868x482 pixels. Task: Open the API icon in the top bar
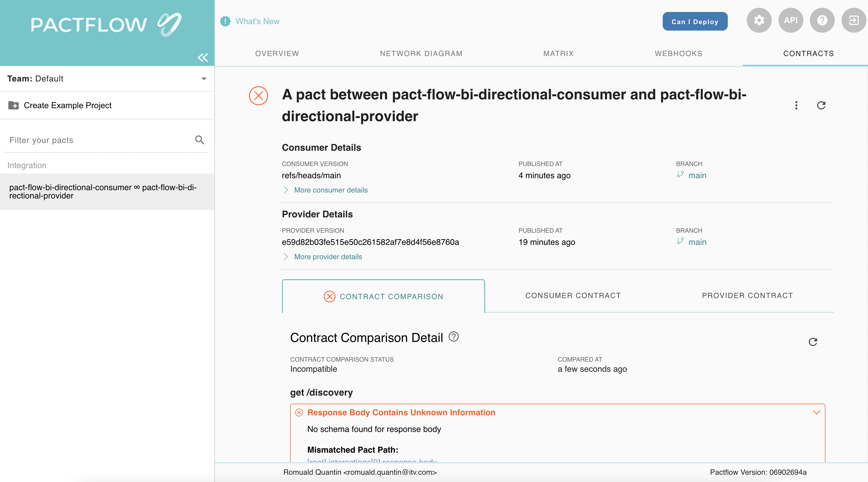click(791, 20)
